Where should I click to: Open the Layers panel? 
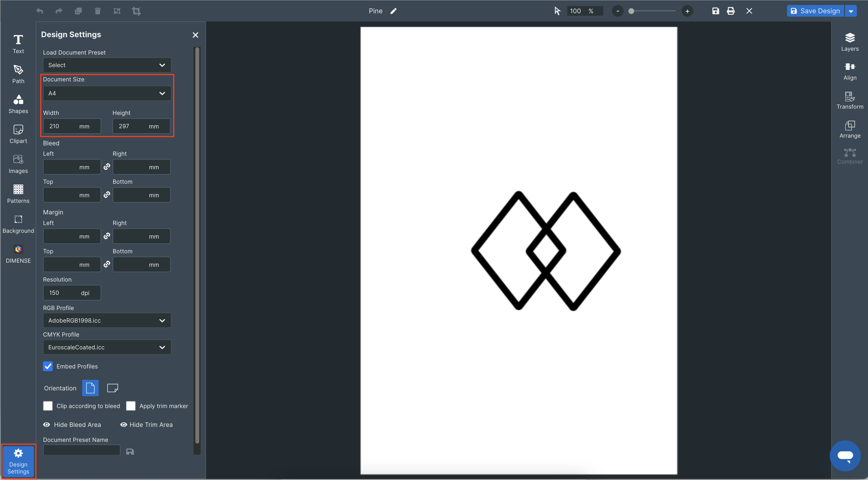[x=849, y=42]
